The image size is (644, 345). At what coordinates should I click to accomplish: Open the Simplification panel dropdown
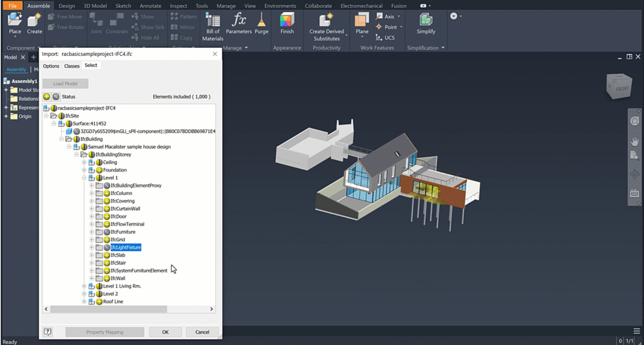point(426,48)
